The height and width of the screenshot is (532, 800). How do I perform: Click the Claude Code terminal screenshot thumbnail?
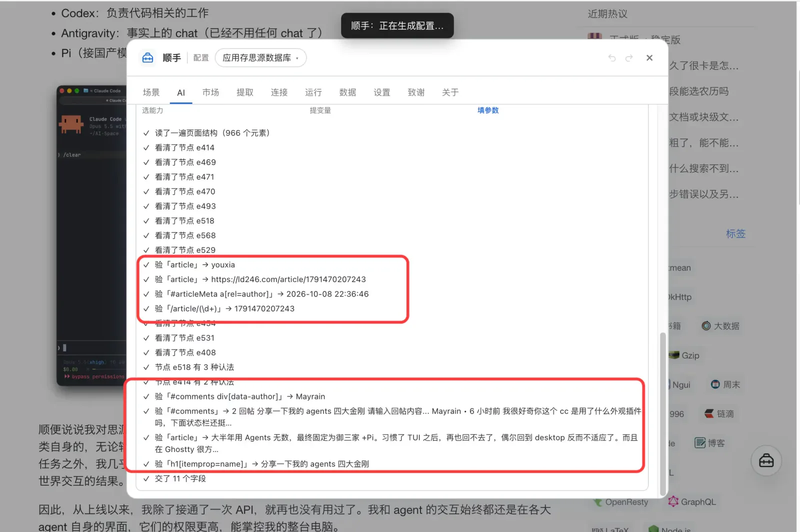[92, 234]
